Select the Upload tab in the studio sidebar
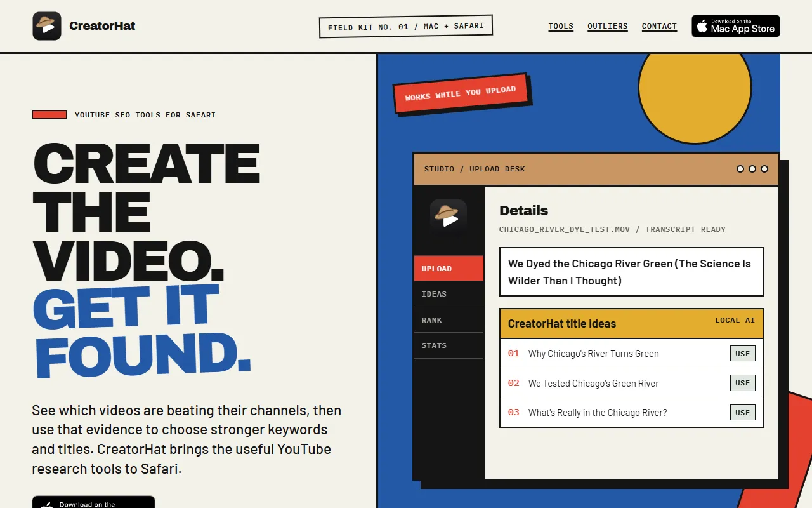812x508 pixels. (449, 269)
